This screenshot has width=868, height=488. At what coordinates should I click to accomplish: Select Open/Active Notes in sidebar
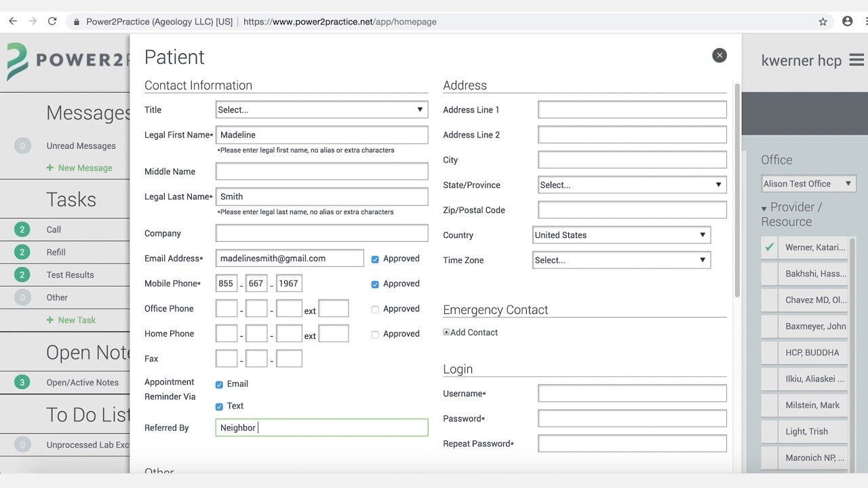pyautogui.click(x=82, y=382)
